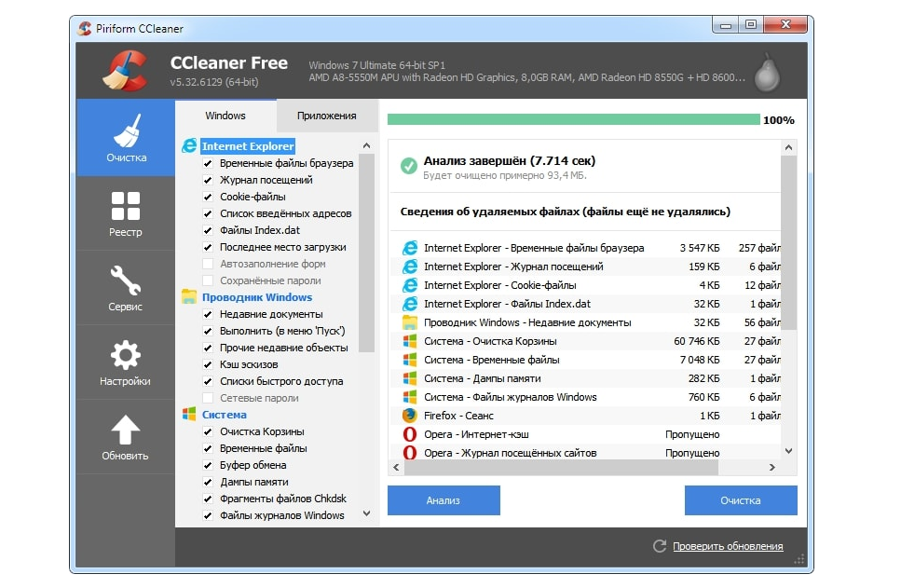Screen dimensions: 901x588
Task: Open the Реестр registry section
Action: coord(125,213)
